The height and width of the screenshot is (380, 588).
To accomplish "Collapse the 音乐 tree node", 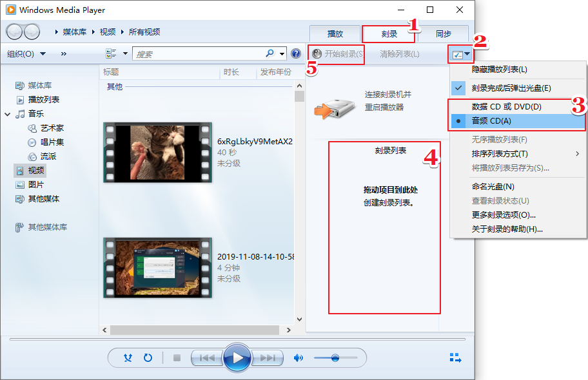I will click(8, 114).
